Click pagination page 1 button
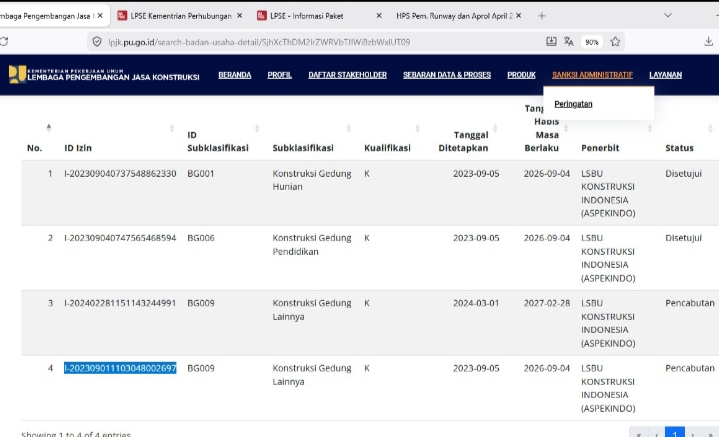Screen dimensions: 719x437 coord(674,432)
